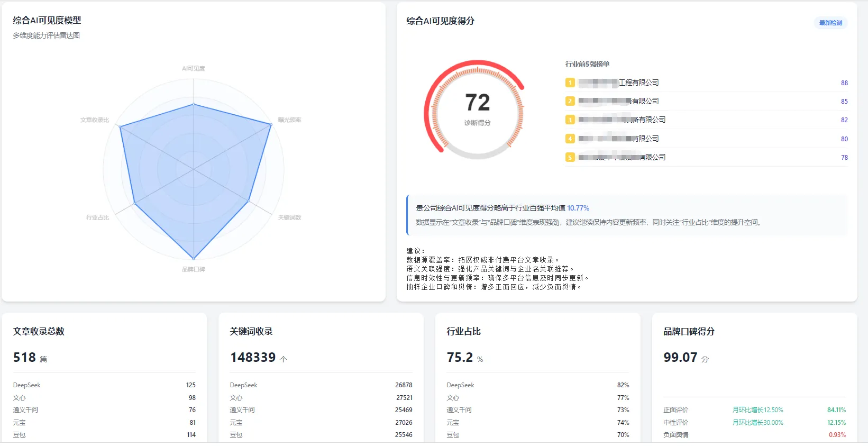Click the 最新检测 button
The image size is (868, 446).
830,23
